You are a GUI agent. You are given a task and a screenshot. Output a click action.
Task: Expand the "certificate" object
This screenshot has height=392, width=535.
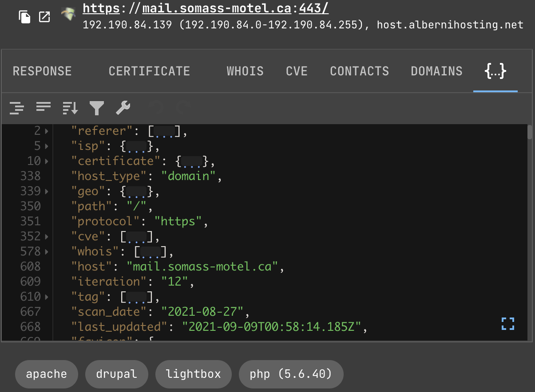(x=46, y=161)
